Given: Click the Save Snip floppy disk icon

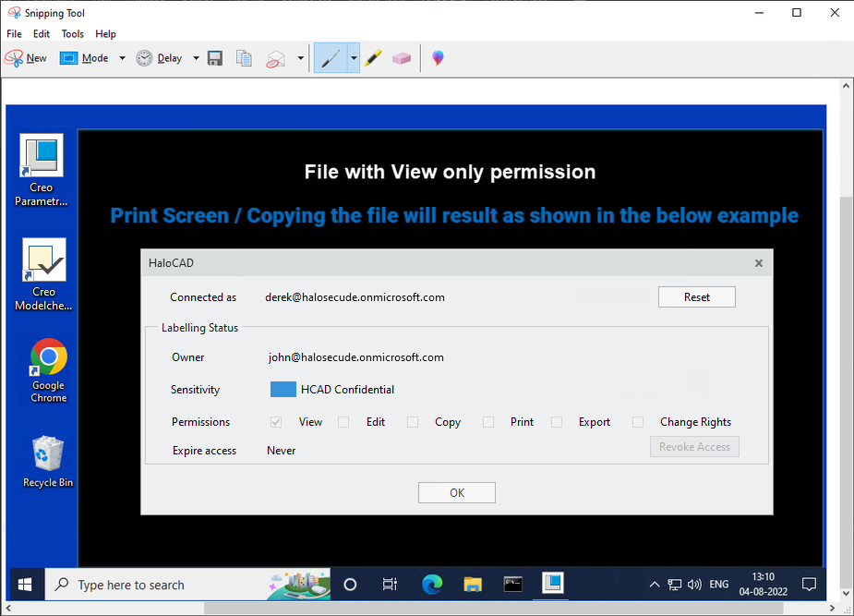Looking at the screenshot, I should pyautogui.click(x=215, y=58).
